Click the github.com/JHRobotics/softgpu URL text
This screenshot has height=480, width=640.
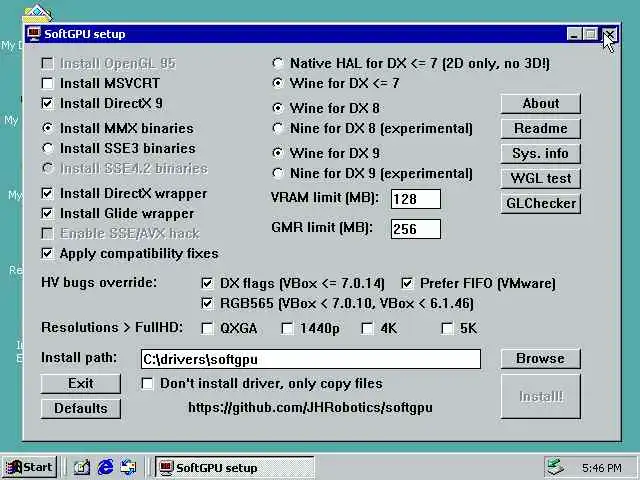310,407
